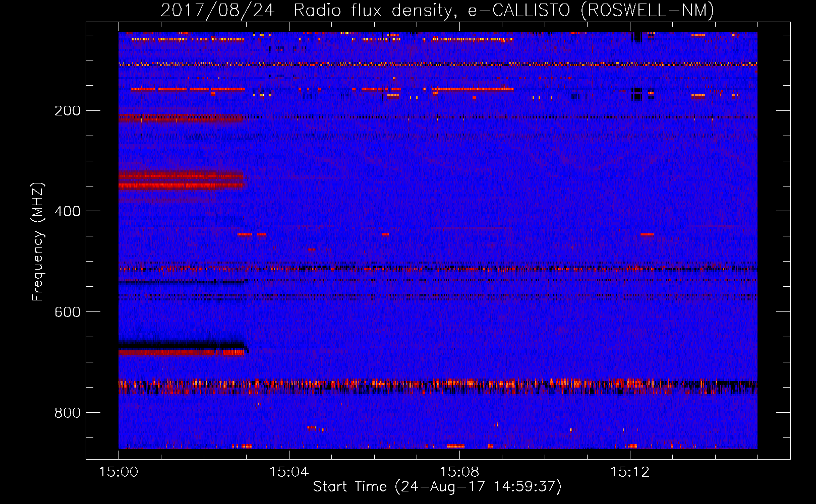This screenshot has width=816, height=504.
Task: Click the 'Frequency (MHZ)' axis title
Action: click(38, 241)
